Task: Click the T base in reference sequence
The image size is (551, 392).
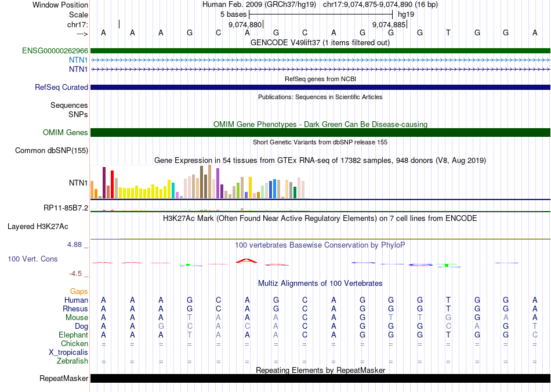Action: (448, 32)
